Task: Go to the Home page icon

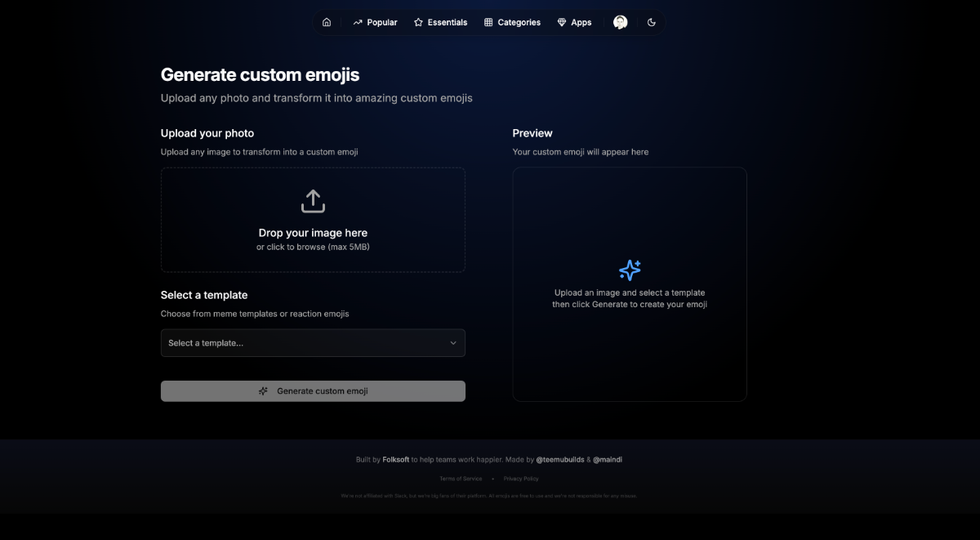Action: pos(327,23)
